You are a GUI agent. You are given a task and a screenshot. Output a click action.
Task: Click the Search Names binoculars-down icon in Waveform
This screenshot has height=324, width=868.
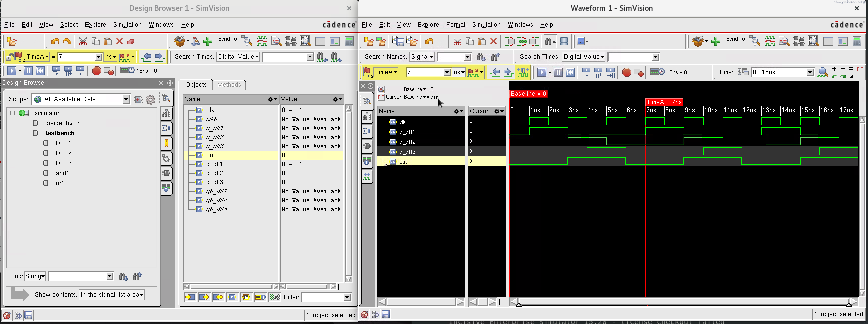click(x=481, y=57)
